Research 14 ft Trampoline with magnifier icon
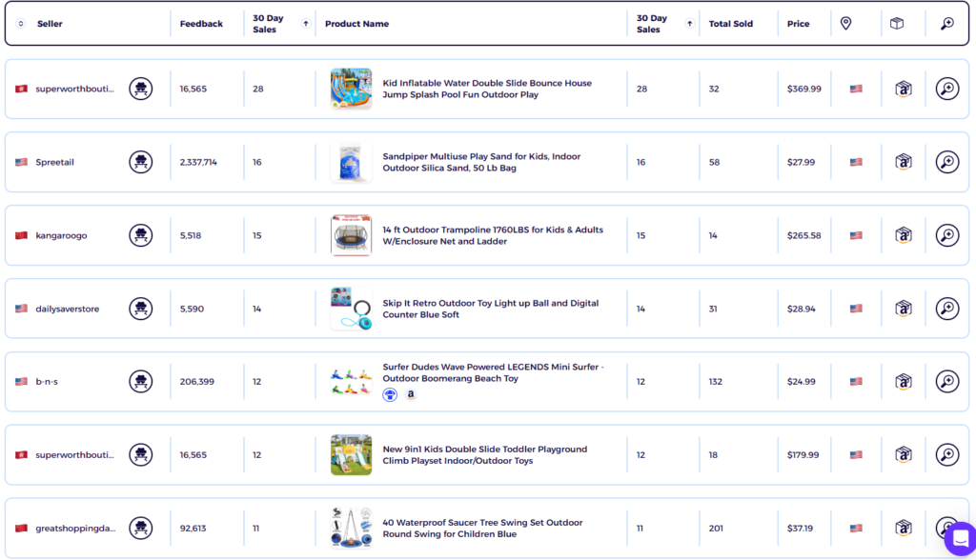Image resolution: width=976 pixels, height=560 pixels. (947, 235)
